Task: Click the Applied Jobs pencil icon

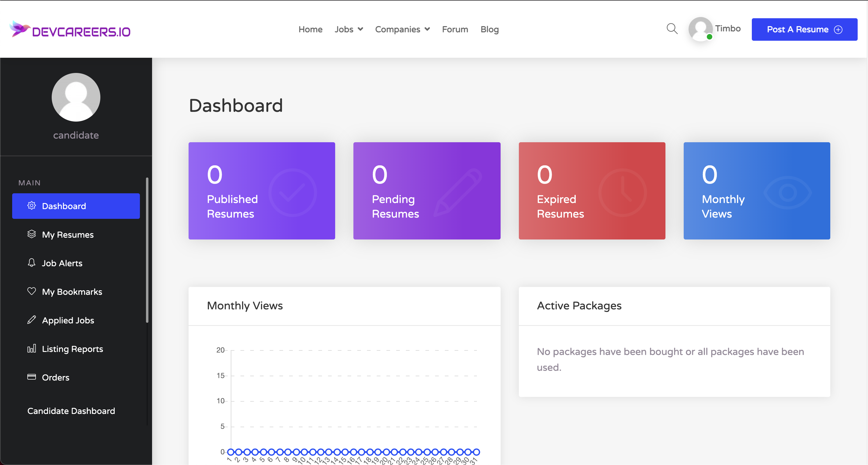Action: coord(31,320)
